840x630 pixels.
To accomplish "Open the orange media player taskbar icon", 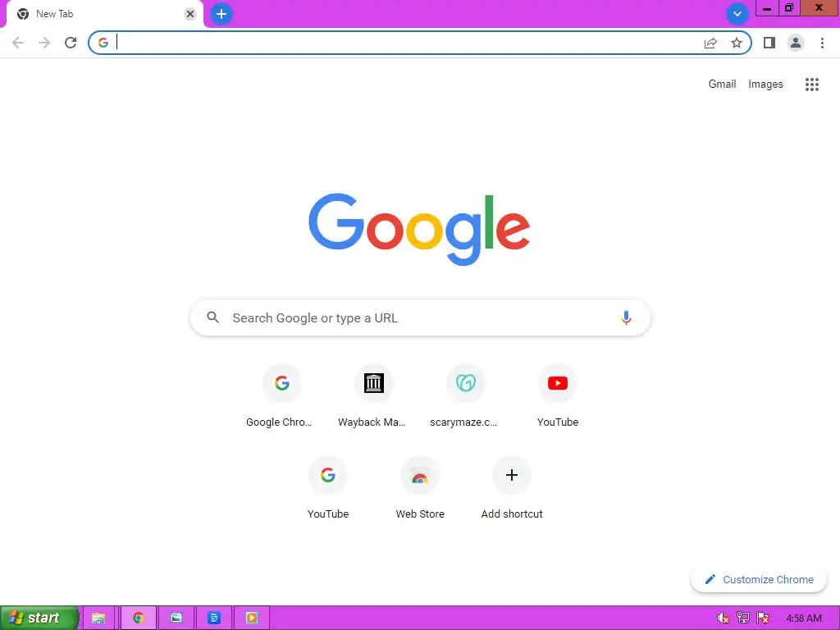I will pos(251,619).
